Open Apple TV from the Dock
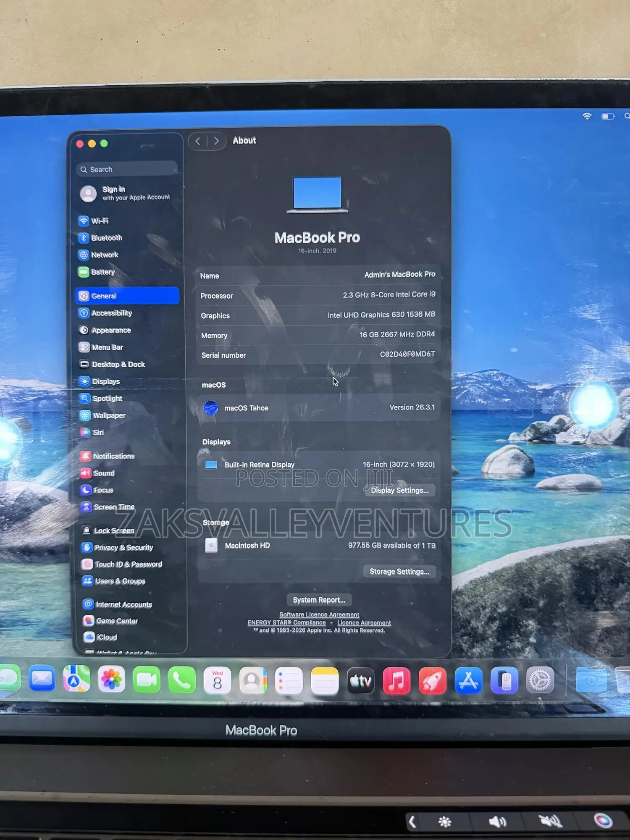 (x=361, y=681)
